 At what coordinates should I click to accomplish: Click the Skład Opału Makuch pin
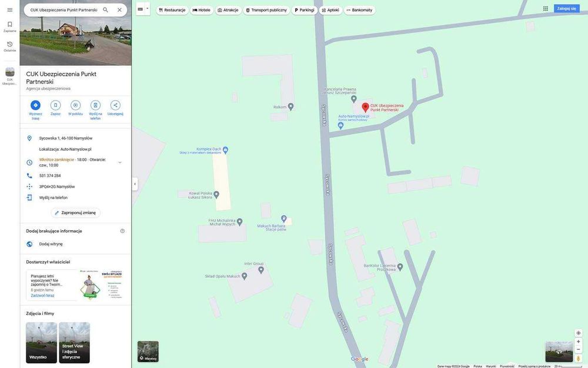pos(244,276)
